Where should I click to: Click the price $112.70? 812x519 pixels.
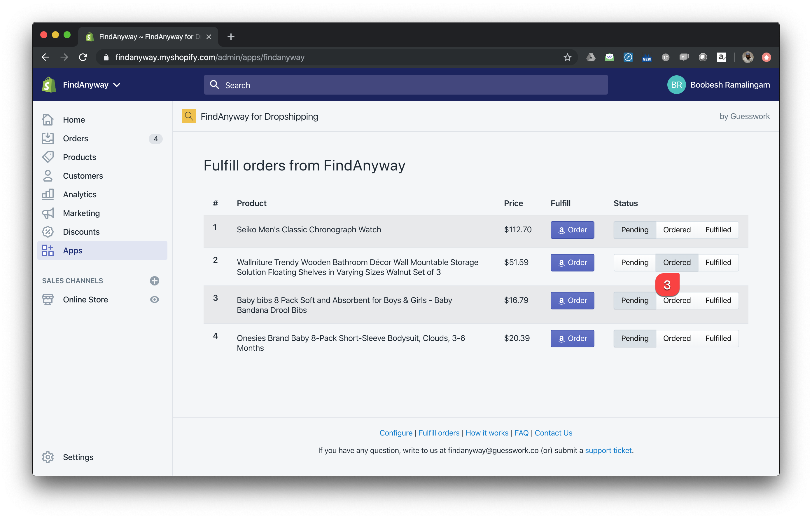[x=518, y=229]
